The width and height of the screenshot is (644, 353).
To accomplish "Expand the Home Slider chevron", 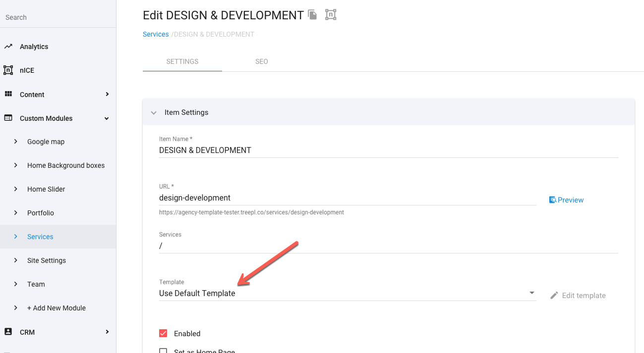I will click(16, 189).
